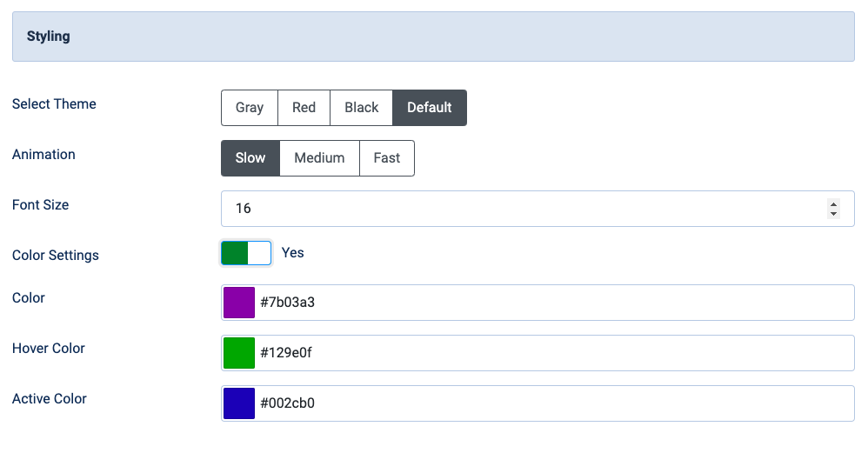This screenshot has height=453, width=868.
Task: Click the Styling section header
Action: pos(433,37)
